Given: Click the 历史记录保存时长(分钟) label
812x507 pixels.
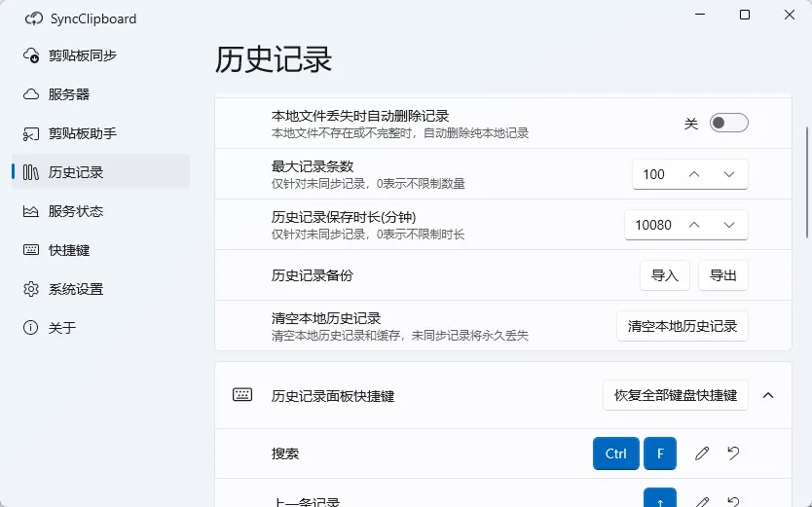Looking at the screenshot, I should coord(344,217).
